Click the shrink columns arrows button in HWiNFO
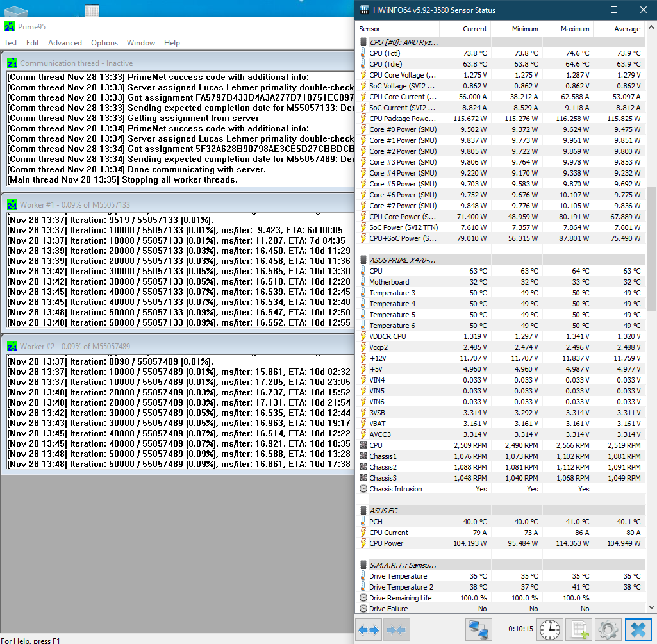Viewport: 657px width, 644px height. 396,630
